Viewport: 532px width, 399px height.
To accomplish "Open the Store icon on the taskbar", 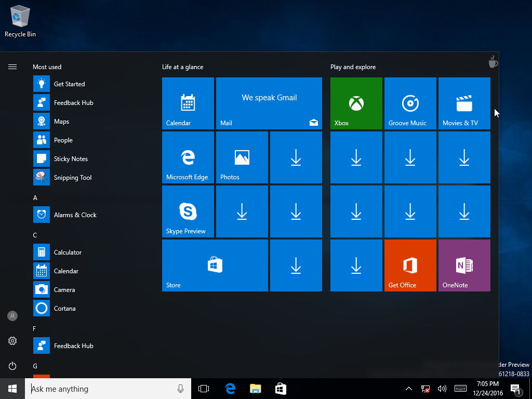I will pyautogui.click(x=281, y=389).
